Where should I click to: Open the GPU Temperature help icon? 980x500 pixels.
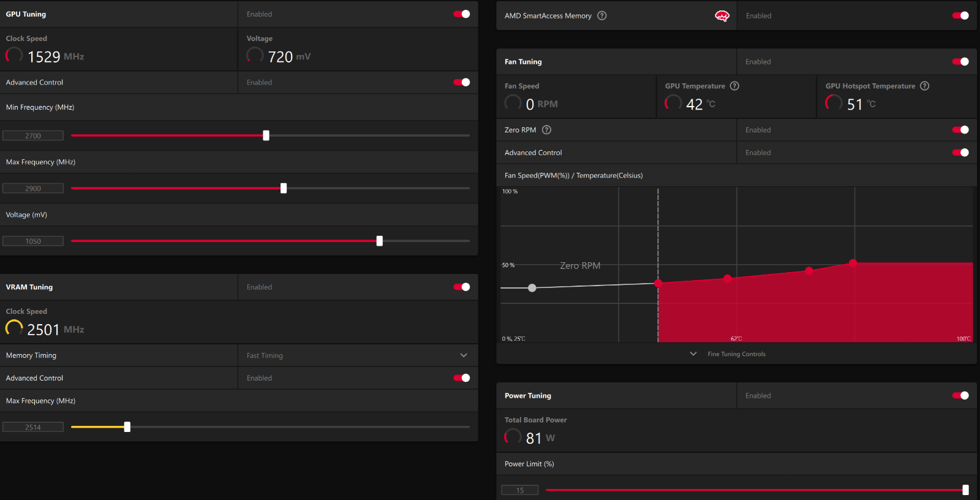click(734, 86)
